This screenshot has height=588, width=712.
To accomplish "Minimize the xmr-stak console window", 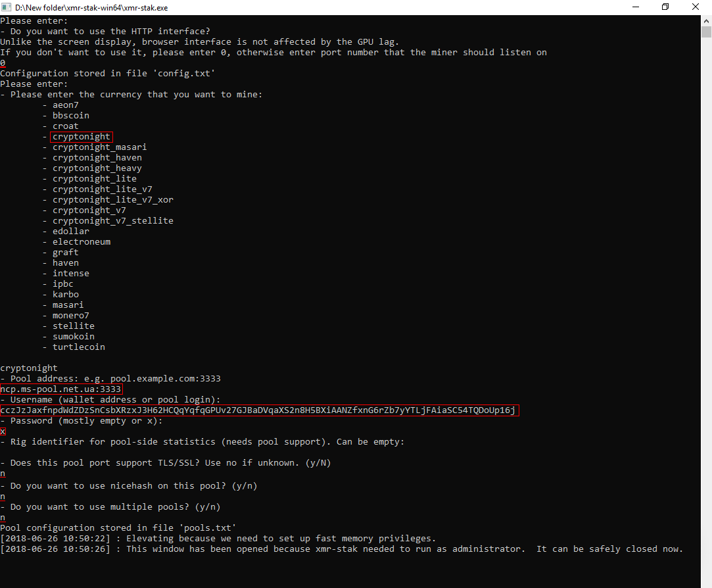I will (636, 7).
